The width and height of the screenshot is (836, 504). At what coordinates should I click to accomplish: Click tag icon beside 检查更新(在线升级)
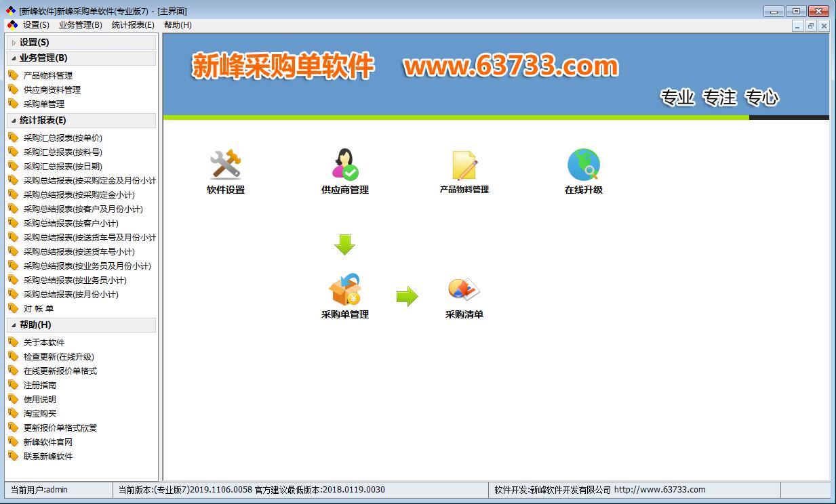[x=13, y=356]
